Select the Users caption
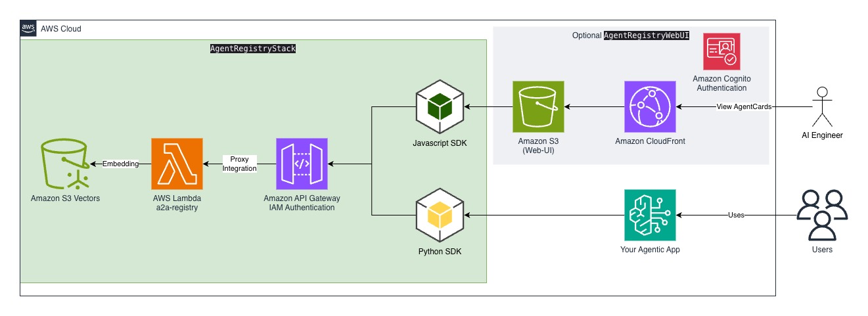This screenshot has width=868, height=316. (822, 250)
